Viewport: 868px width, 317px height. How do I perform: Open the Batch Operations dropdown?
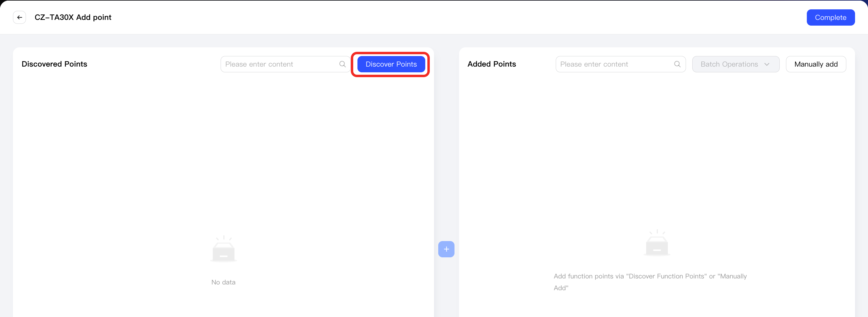tap(736, 64)
